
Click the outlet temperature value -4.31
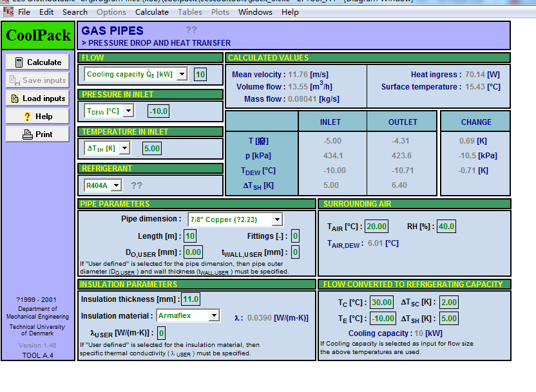click(400, 141)
